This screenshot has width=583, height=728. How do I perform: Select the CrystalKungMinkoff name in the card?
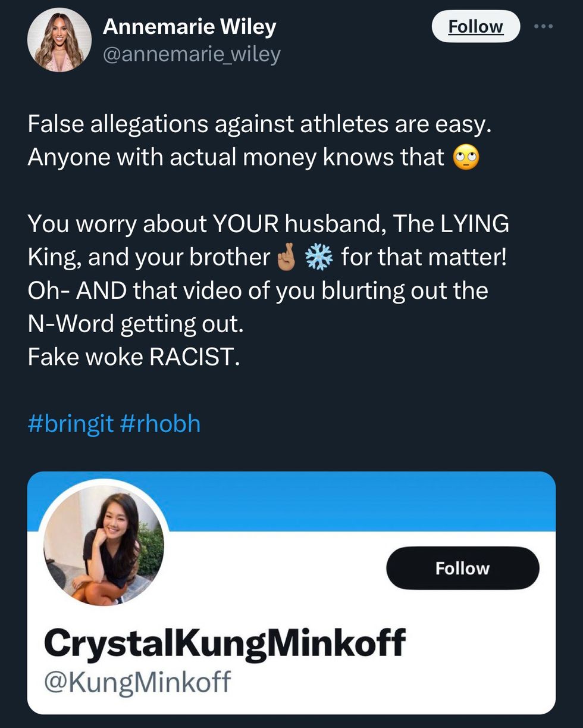(x=224, y=643)
